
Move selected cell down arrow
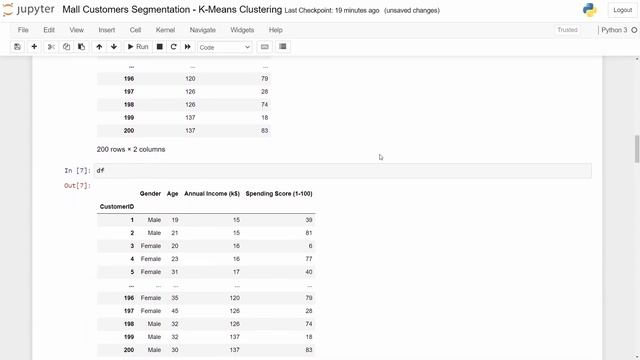click(114, 47)
